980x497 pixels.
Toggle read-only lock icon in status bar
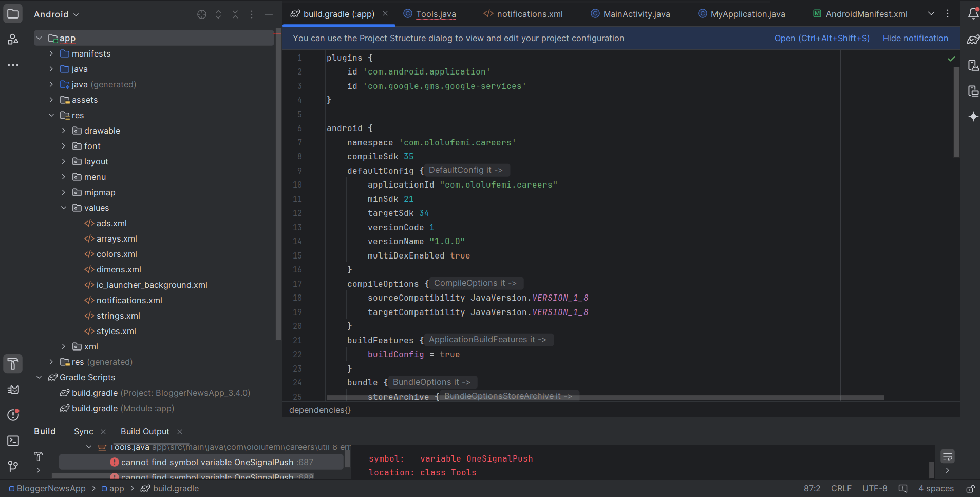(970, 488)
